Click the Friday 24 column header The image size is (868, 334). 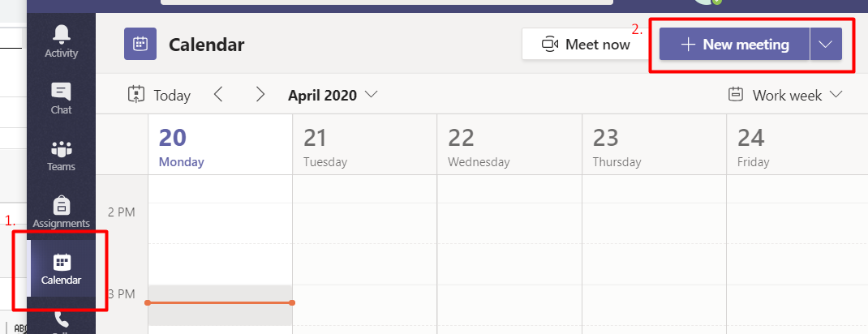[796, 146]
